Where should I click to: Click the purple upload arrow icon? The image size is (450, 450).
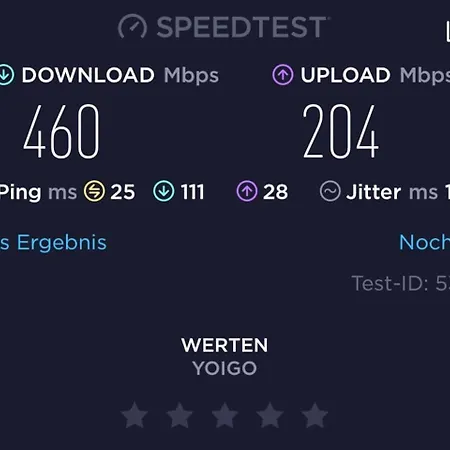tap(283, 75)
